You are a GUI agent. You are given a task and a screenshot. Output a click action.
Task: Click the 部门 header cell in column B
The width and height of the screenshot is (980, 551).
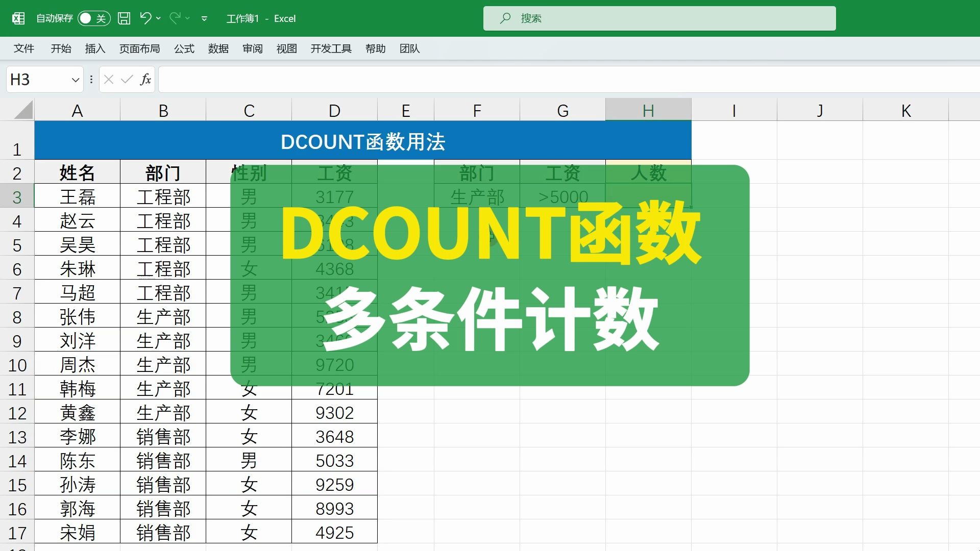pyautogui.click(x=163, y=172)
